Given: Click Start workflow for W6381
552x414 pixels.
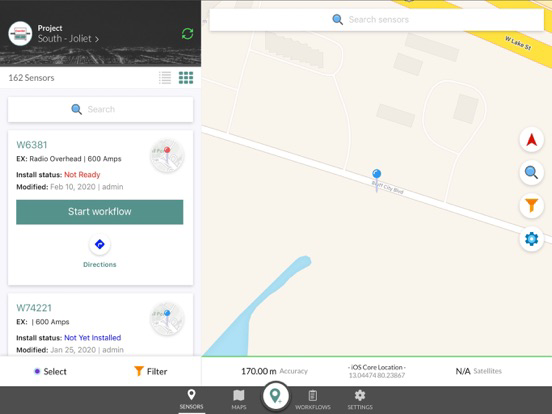Looking at the screenshot, I should click(100, 212).
